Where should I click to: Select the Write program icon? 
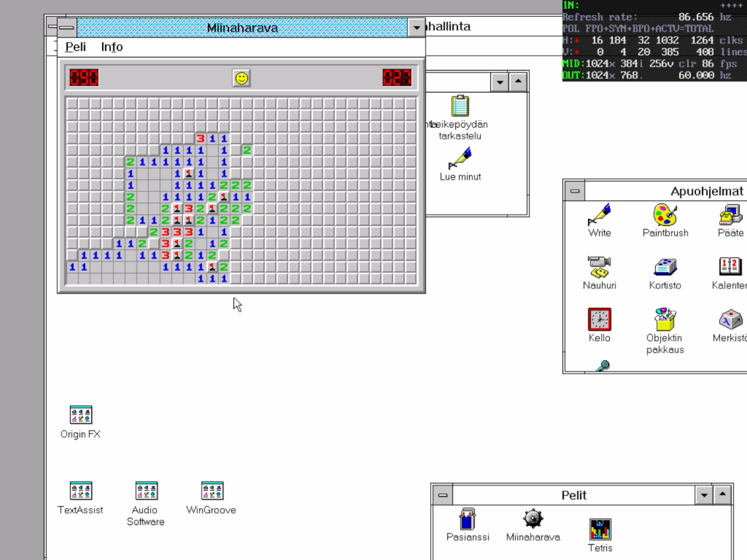click(x=599, y=215)
